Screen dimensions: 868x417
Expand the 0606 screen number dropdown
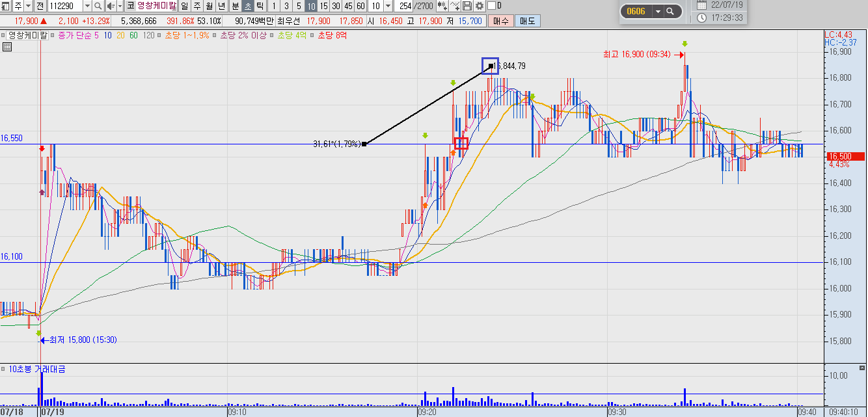[x=657, y=11]
